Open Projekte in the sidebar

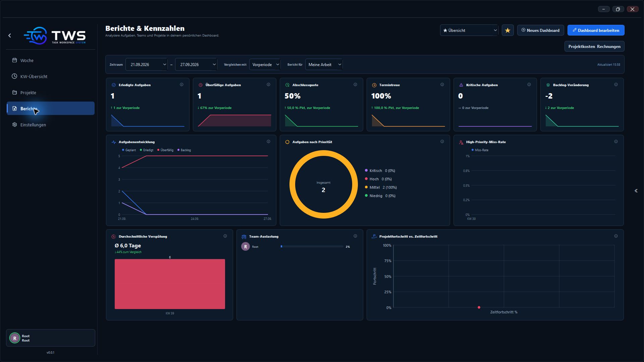point(51,93)
